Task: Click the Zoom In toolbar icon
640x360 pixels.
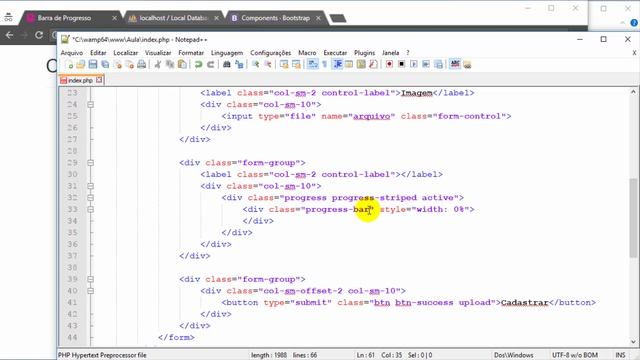Action: (256, 64)
